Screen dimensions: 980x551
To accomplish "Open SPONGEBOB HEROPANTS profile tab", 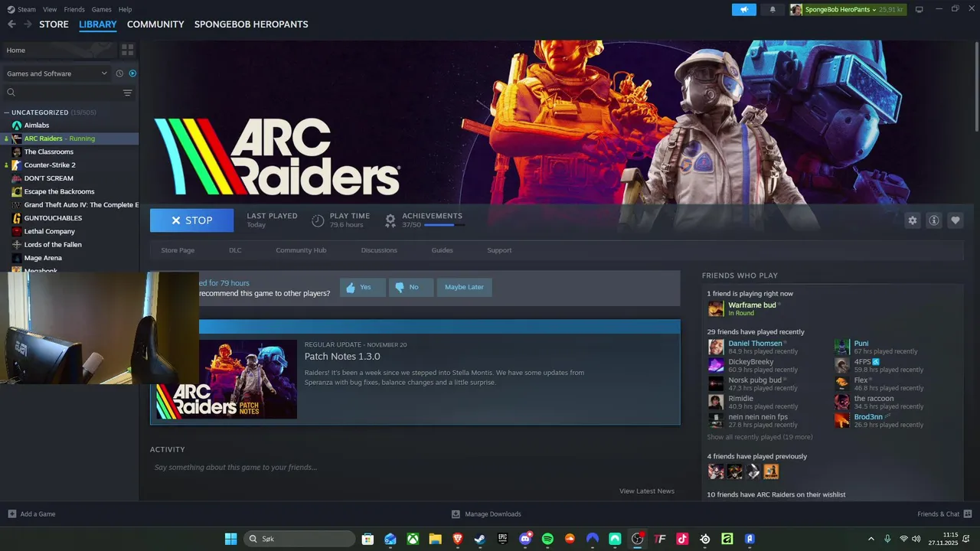I will tap(251, 24).
